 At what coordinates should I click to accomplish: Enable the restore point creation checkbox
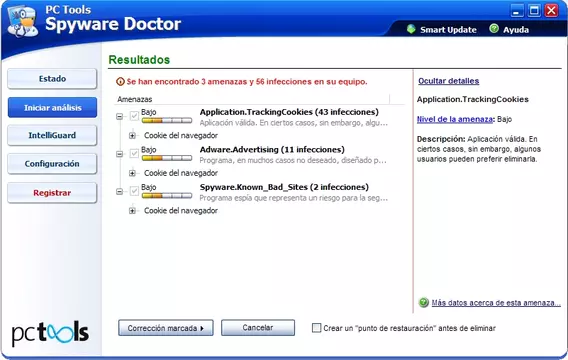[316, 328]
